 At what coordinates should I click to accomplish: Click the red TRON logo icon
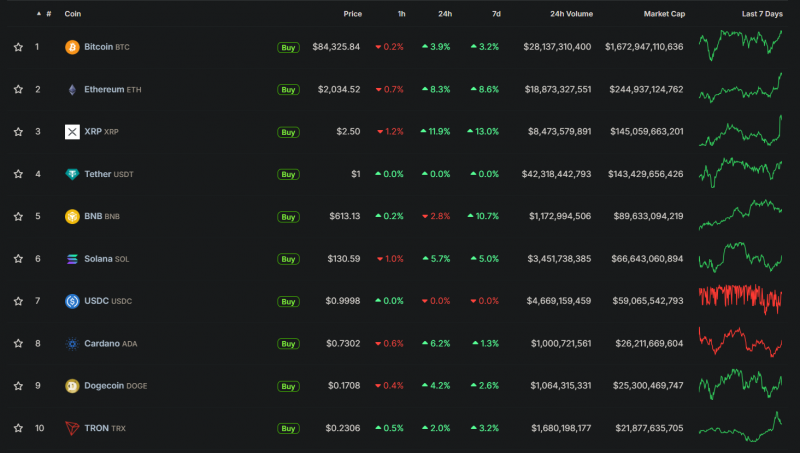72,428
